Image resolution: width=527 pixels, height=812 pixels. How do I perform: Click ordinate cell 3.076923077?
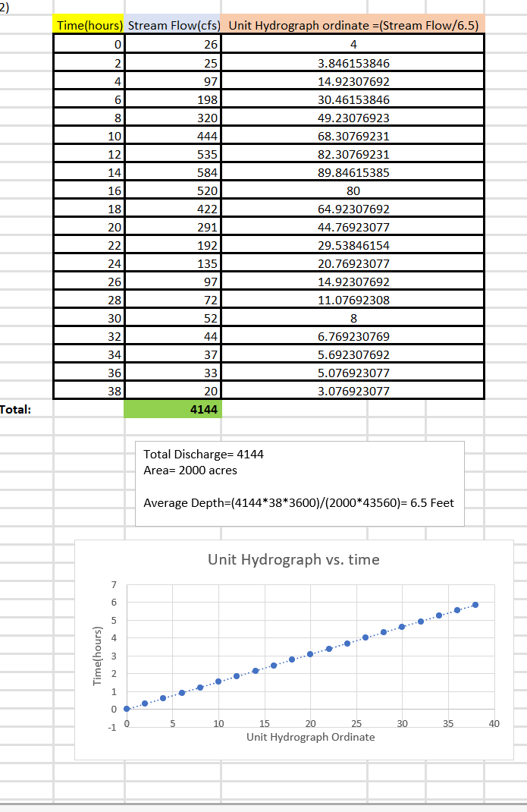[353, 391]
